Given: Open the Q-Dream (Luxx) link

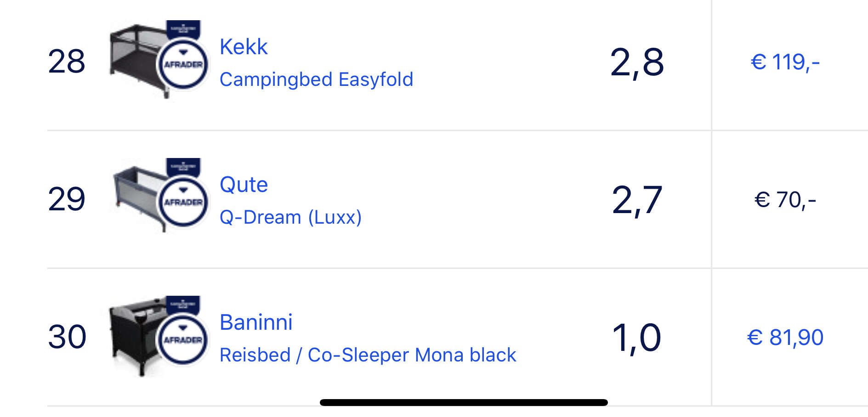Looking at the screenshot, I should tap(290, 217).
